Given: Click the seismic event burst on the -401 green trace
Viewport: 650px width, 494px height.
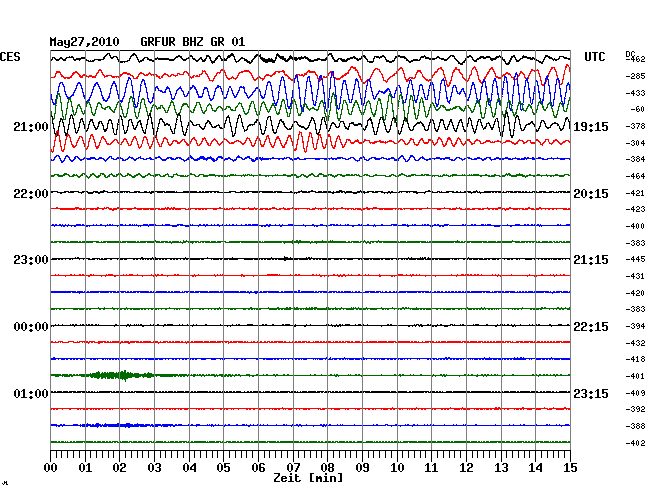Looking at the screenshot, I should pyautogui.click(x=120, y=375).
